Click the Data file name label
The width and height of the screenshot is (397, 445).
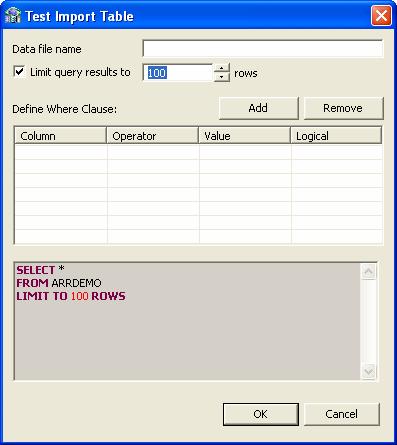click(47, 49)
